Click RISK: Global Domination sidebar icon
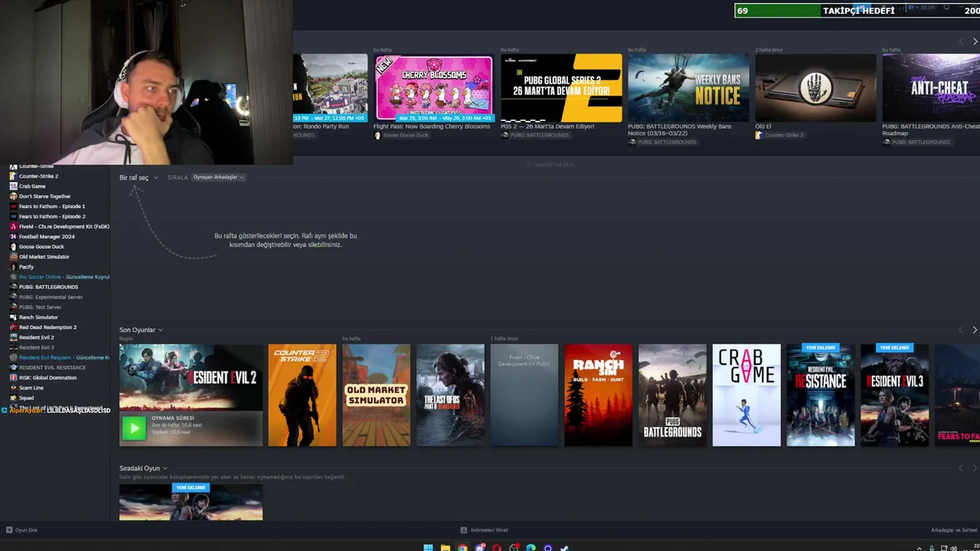 [x=13, y=377]
